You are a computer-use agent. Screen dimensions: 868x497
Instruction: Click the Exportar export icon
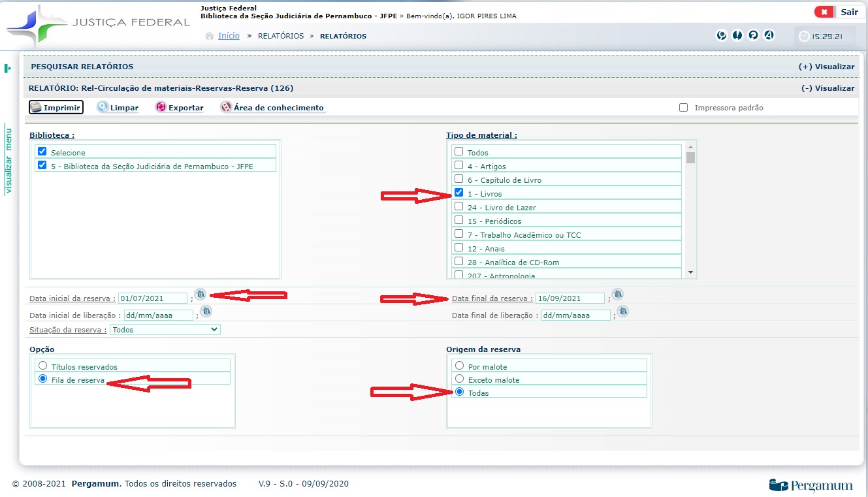click(161, 107)
